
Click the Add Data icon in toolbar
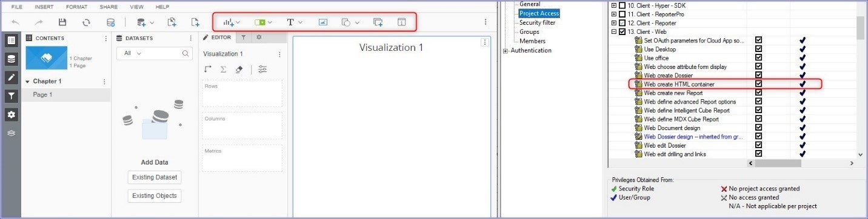click(141, 22)
